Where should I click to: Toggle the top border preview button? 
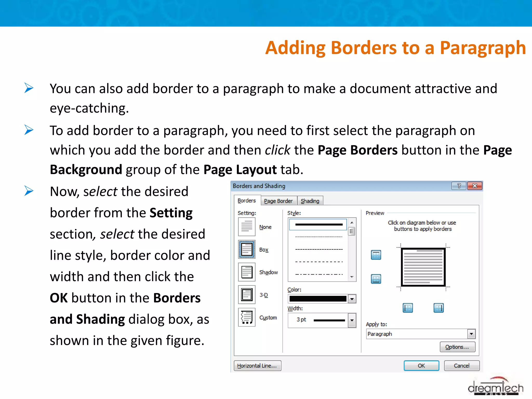coord(376,255)
